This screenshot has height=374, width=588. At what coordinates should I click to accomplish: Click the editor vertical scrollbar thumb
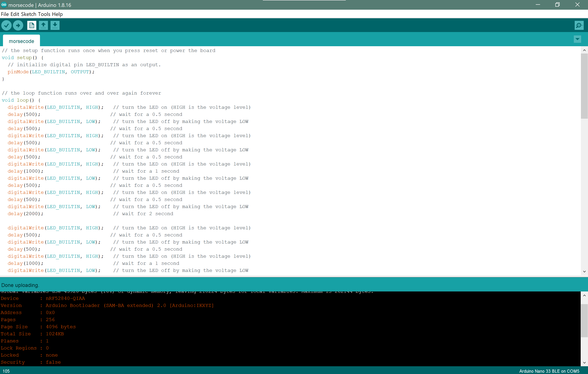point(584,86)
